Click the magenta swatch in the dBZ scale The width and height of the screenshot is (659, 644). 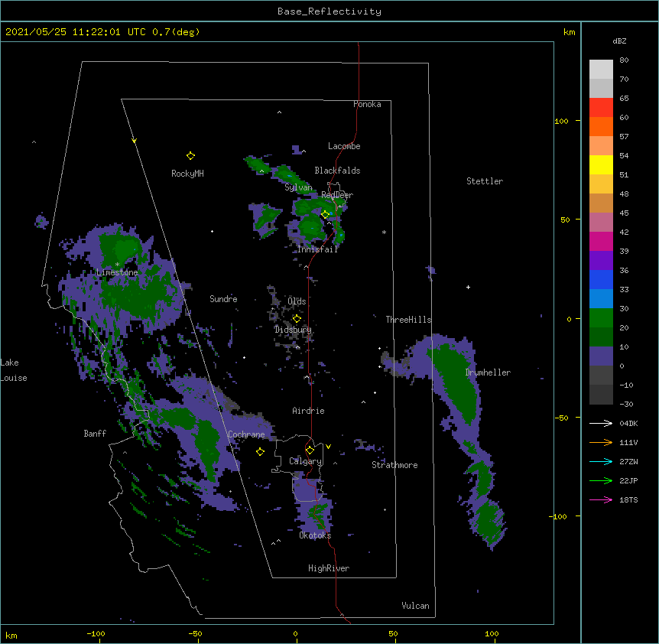point(601,241)
